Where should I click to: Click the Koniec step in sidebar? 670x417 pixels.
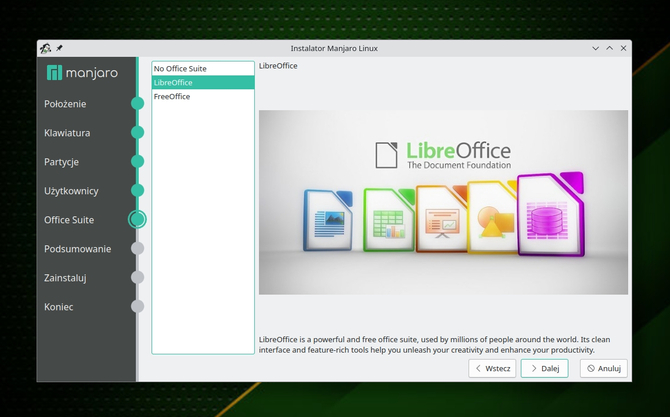tap(59, 307)
